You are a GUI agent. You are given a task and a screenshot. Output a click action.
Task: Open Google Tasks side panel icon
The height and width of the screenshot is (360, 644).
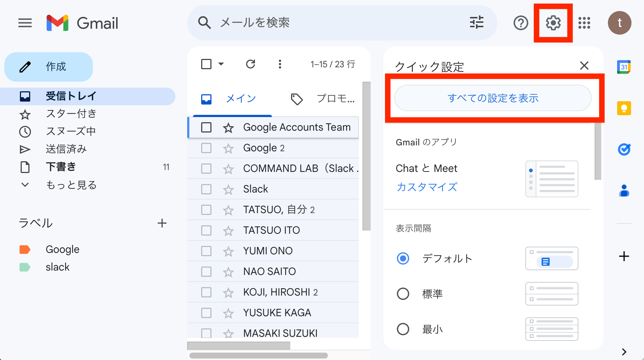[624, 149]
